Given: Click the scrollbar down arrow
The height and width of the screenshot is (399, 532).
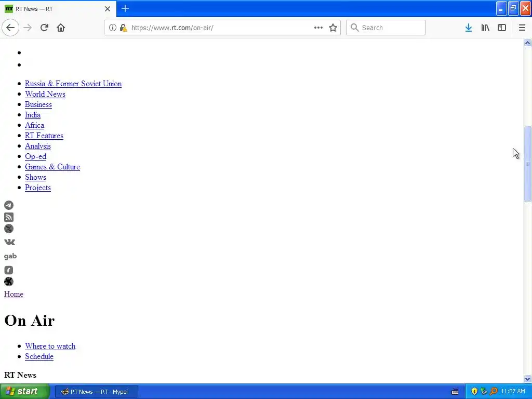Looking at the screenshot, I should click(527, 379).
